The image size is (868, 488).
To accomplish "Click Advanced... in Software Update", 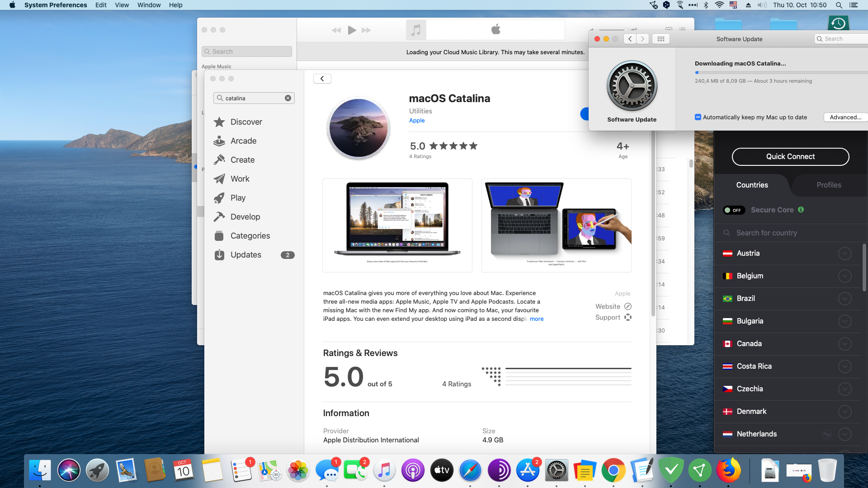I will click(x=845, y=117).
